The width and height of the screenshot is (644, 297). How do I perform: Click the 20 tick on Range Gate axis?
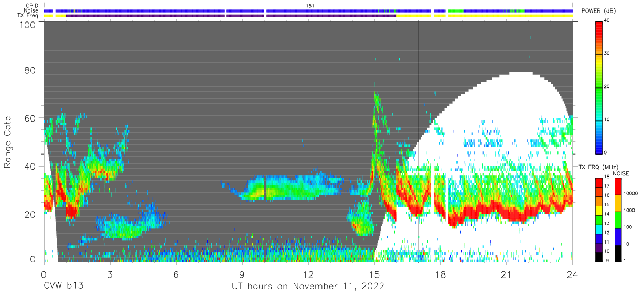pos(30,214)
